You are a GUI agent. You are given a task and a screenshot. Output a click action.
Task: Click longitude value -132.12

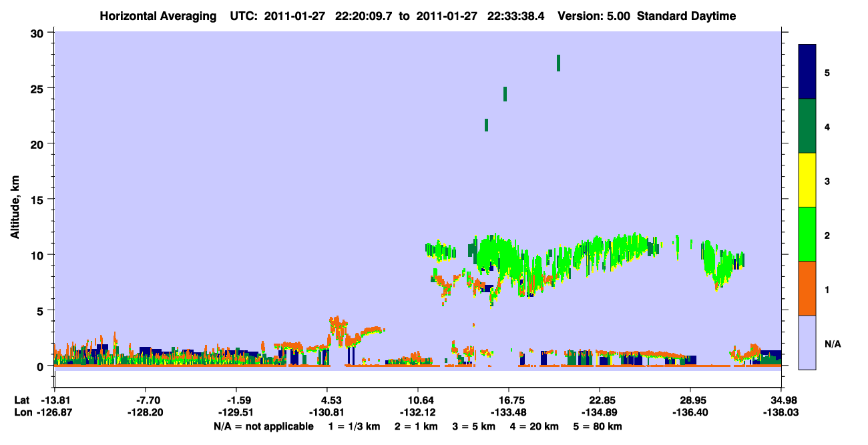pyautogui.click(x=417, y=413)
